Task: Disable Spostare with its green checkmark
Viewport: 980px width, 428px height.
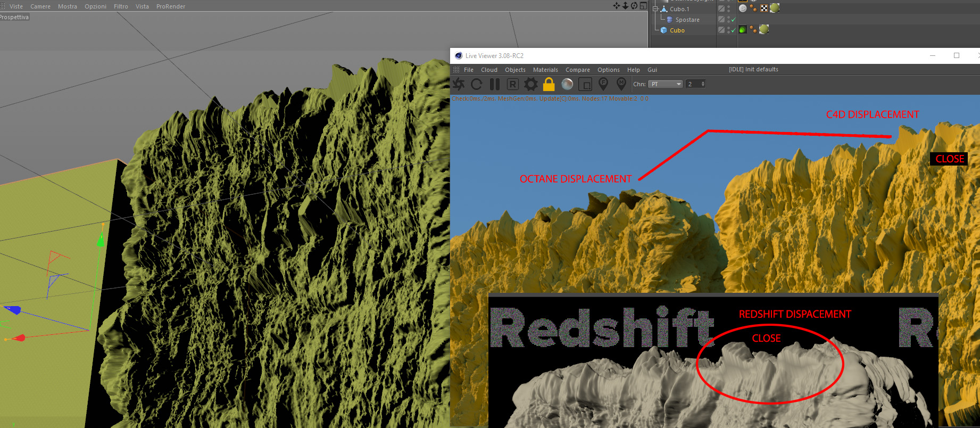Action: click(x=734, y=20)
